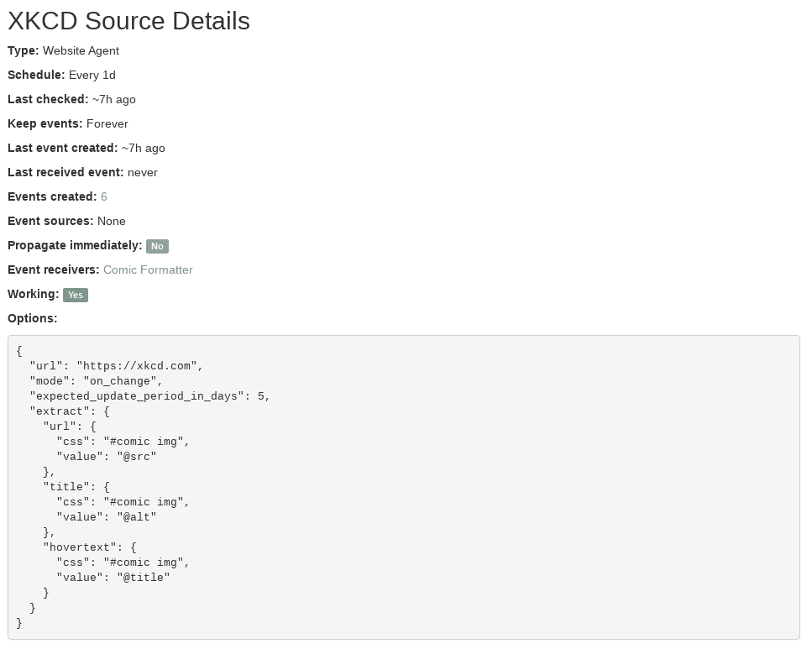The width and height of the screenshot is (812, 649).
Task: Click the "Options:" label
Action: 33,319
